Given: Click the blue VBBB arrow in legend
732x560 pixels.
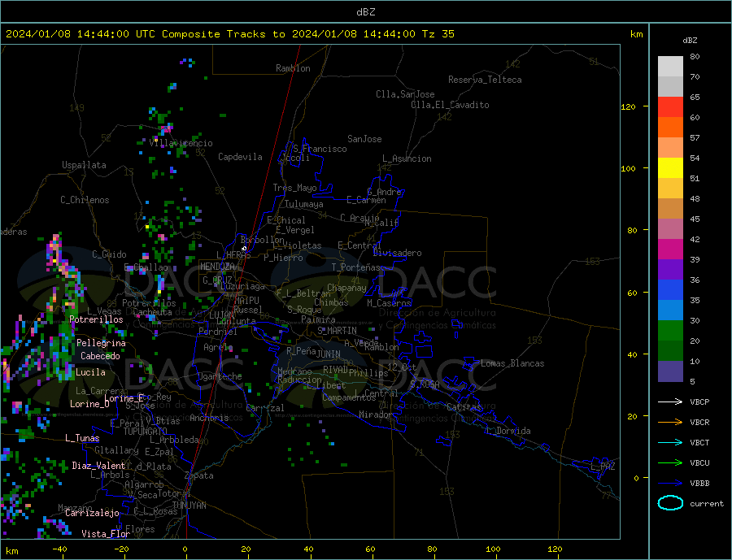Looking at the screenshot, I should pos(670,484).
